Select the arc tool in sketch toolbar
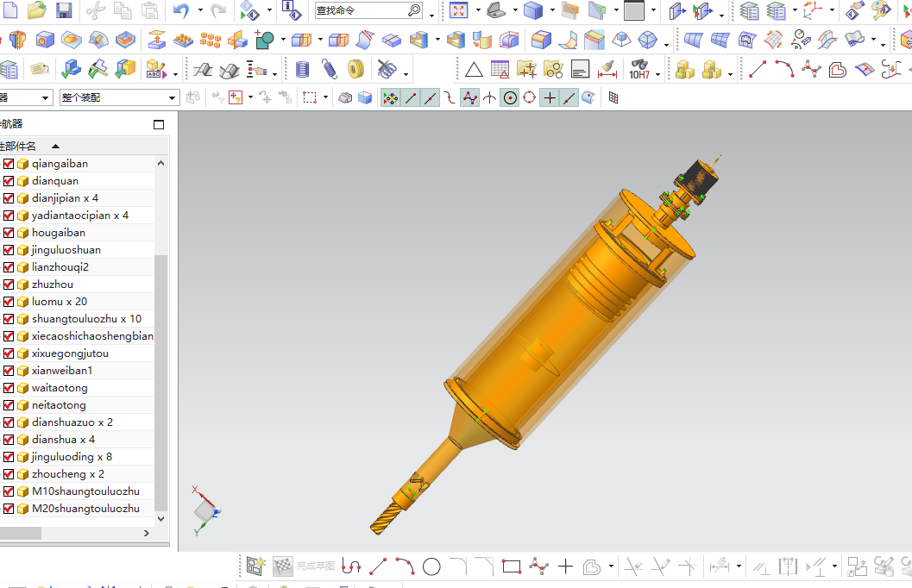The image size is (912, 588). click(x=405, y=566)
